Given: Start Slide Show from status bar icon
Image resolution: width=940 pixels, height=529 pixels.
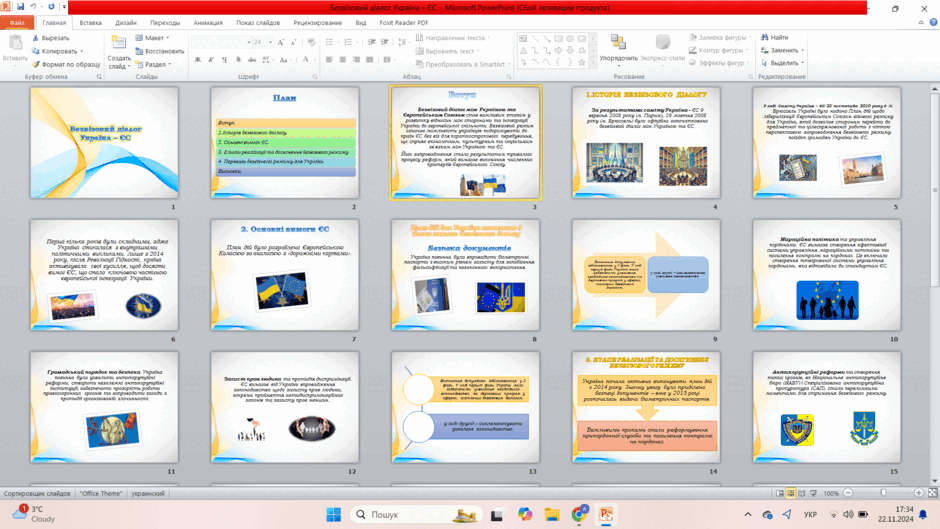Looking at the screenshot, I should [x=814, y=493].
